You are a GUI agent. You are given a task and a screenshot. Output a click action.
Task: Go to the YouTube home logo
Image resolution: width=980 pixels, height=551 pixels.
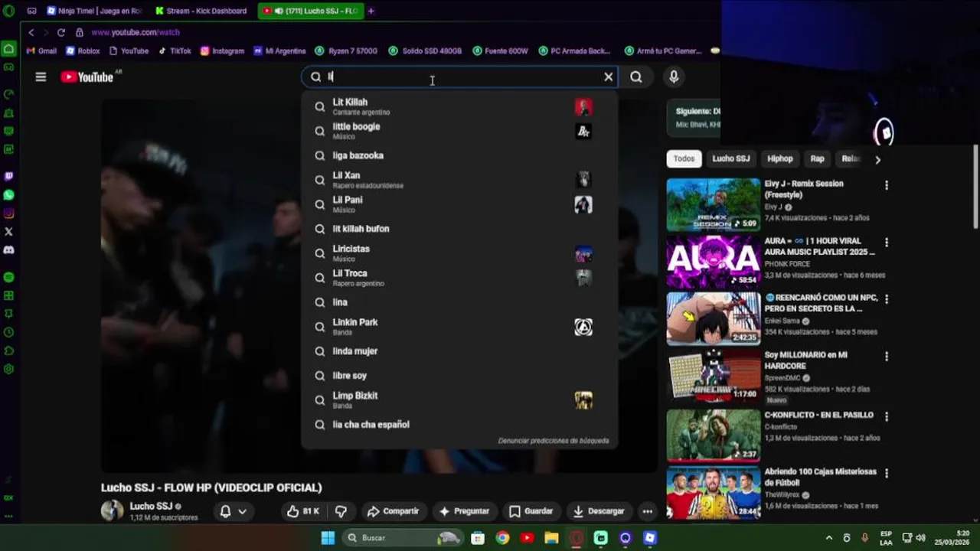tap(87, 77)
